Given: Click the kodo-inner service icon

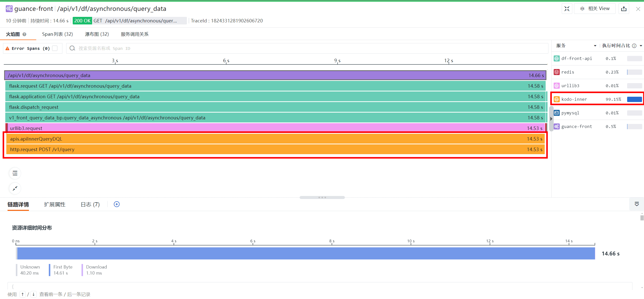Looking at the screenshot, I should (557, 99).
